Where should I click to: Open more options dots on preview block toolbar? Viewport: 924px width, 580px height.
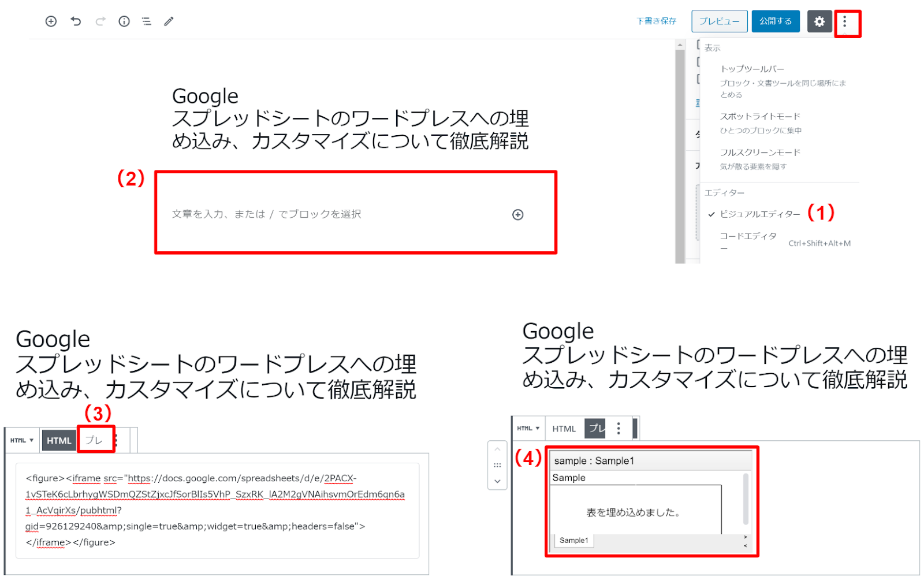[619, 428]
